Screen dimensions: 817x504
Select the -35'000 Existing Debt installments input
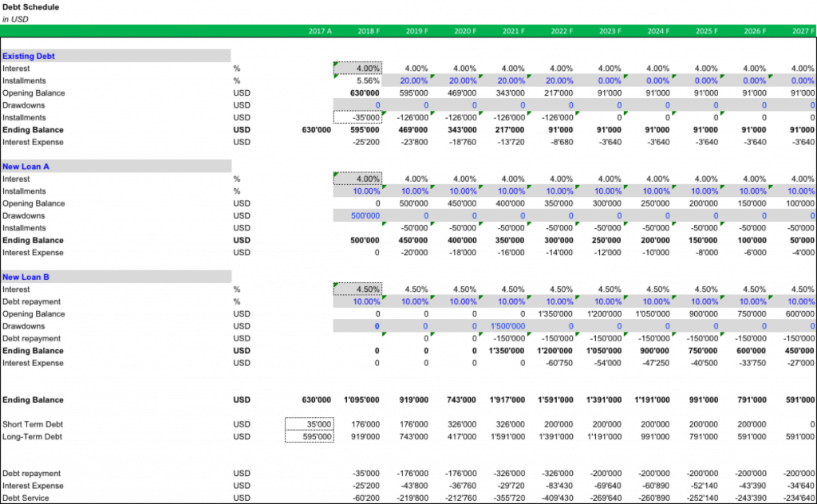[357, 118]
